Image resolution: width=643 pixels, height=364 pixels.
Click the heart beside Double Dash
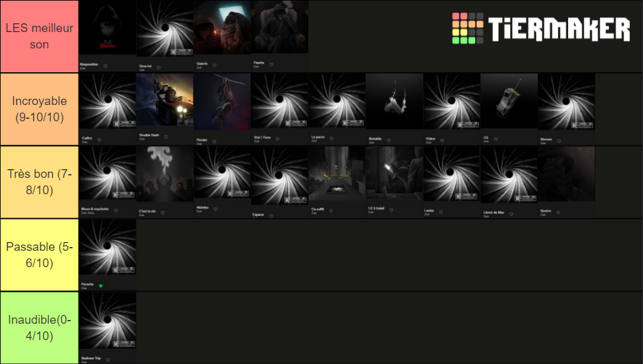166,137
